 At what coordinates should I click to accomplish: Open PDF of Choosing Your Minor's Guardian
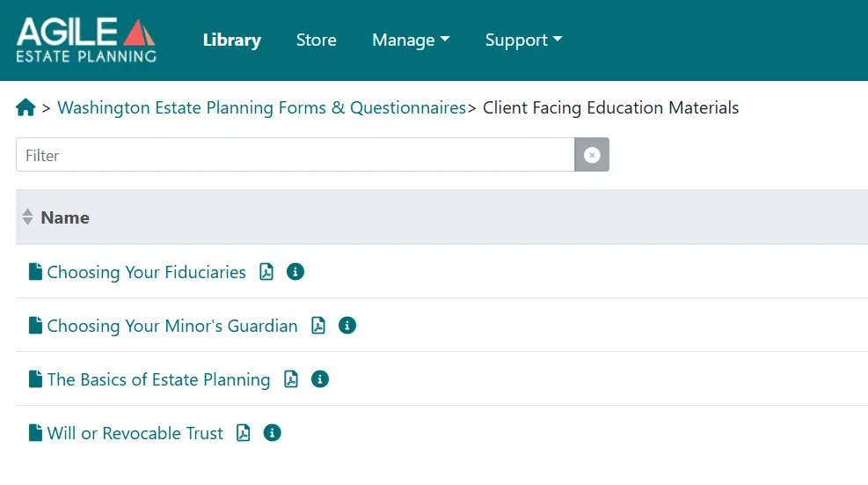[318, 326]
